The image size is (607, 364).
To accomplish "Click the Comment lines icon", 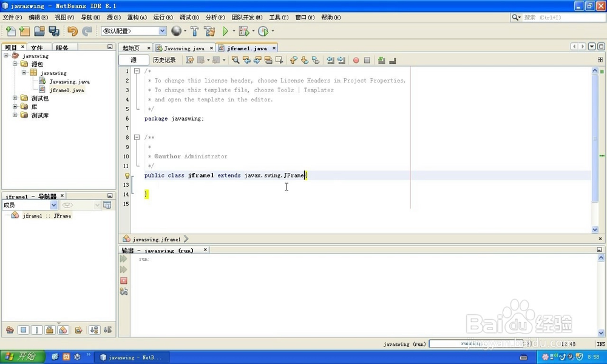I will [381, 60].
